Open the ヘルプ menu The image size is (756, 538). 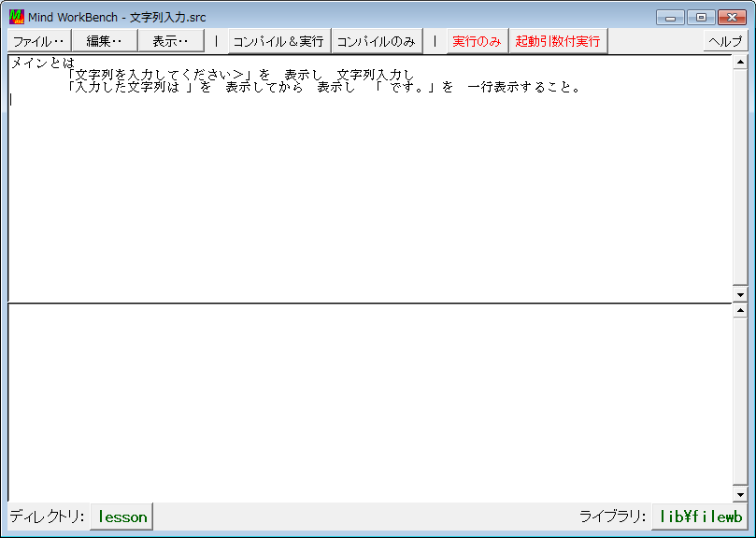coord(725,41)
